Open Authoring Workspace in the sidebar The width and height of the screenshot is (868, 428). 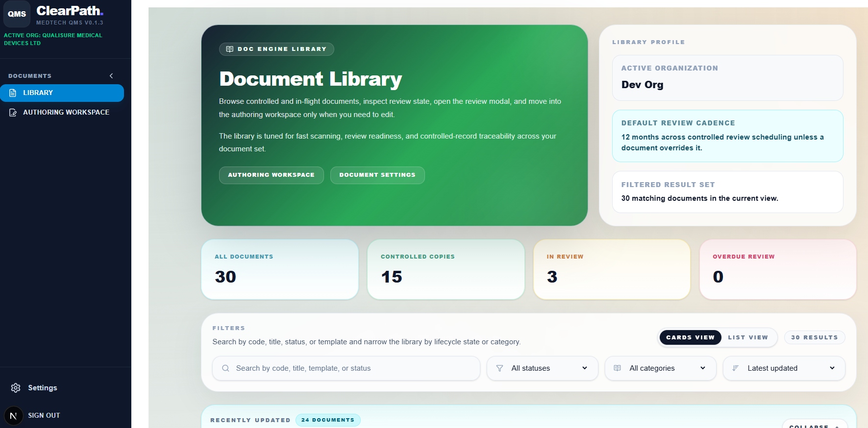(62, 113)
